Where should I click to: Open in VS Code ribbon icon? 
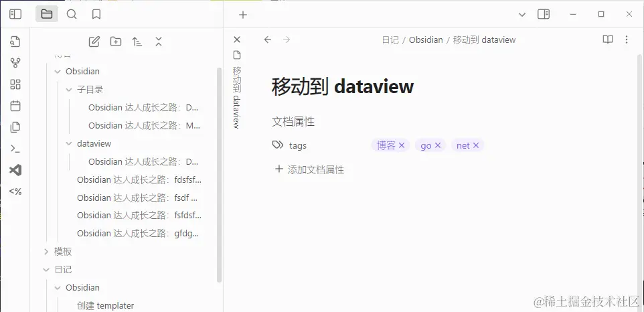click(x=15, y=170)
